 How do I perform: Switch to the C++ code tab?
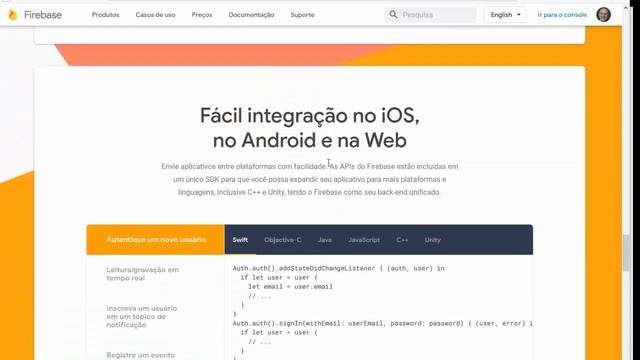point(402,240)
